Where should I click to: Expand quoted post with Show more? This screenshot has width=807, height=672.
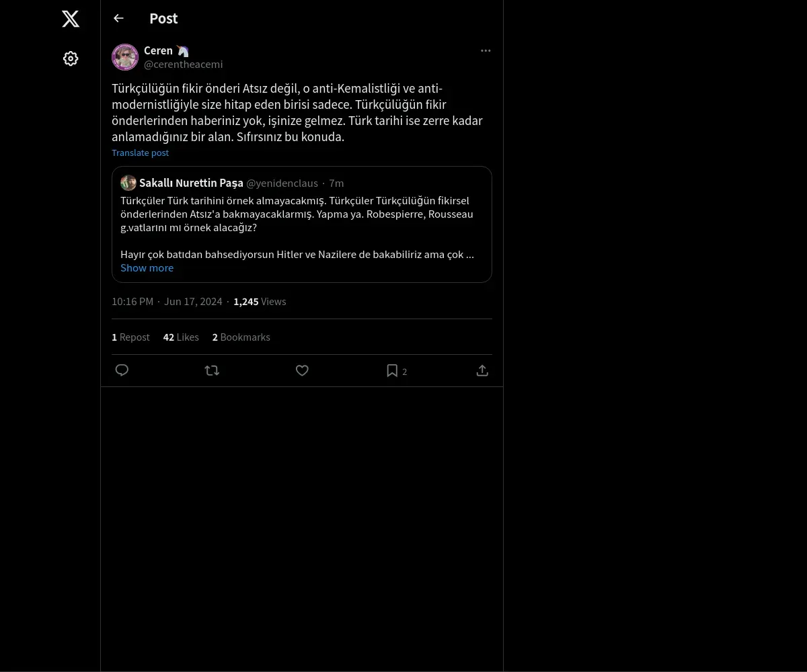coord(147,267)
